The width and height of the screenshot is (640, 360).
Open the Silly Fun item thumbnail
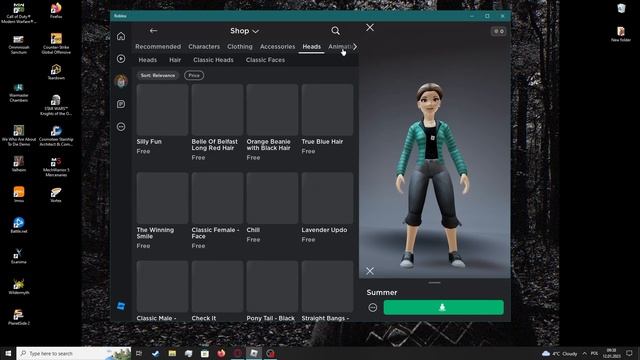[x=162, y=110]
